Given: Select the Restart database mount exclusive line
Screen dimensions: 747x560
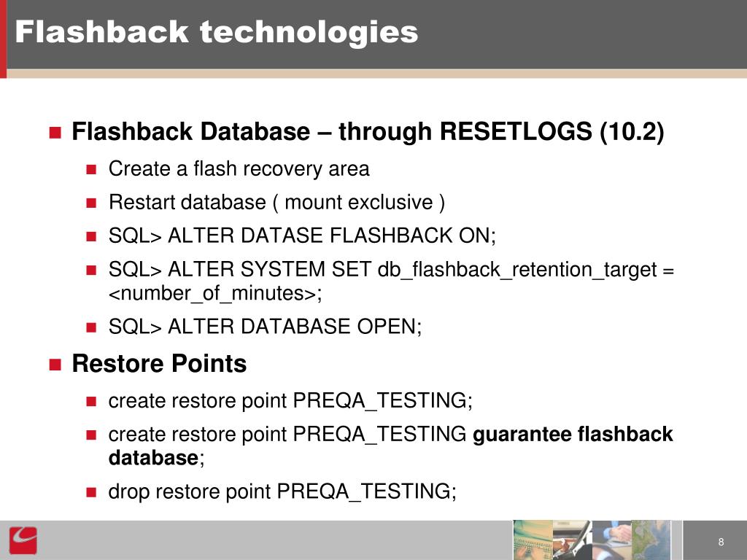Looking at the screenshot, I should [276, 202].
